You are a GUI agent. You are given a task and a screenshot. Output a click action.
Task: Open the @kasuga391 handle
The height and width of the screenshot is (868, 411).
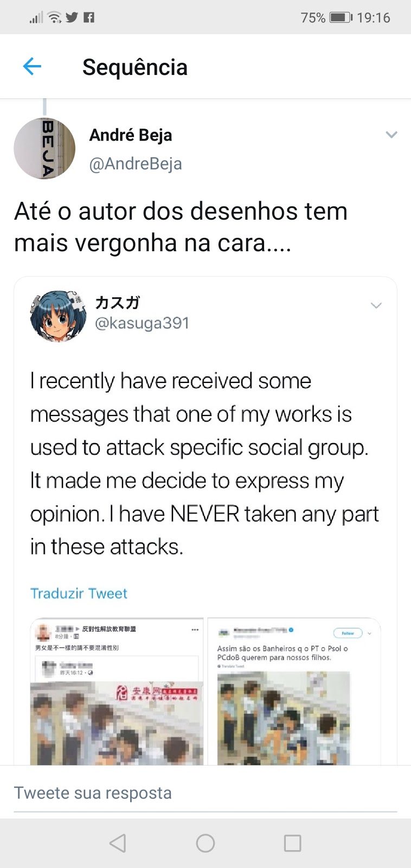click(x=142, y=323)
